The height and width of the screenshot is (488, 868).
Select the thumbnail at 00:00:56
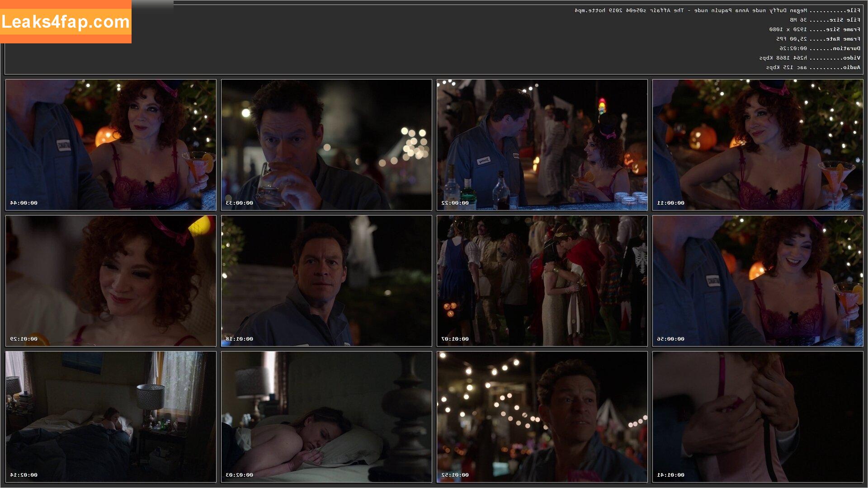point(758,281)
